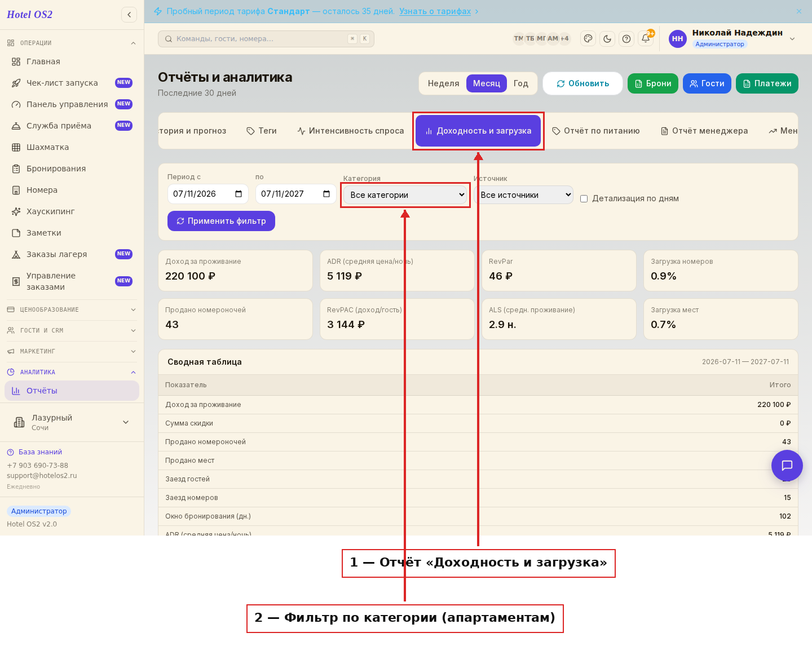
Task: Open Управление заказами receipt item
Action: pyautogui.click(x=72, y=281)
